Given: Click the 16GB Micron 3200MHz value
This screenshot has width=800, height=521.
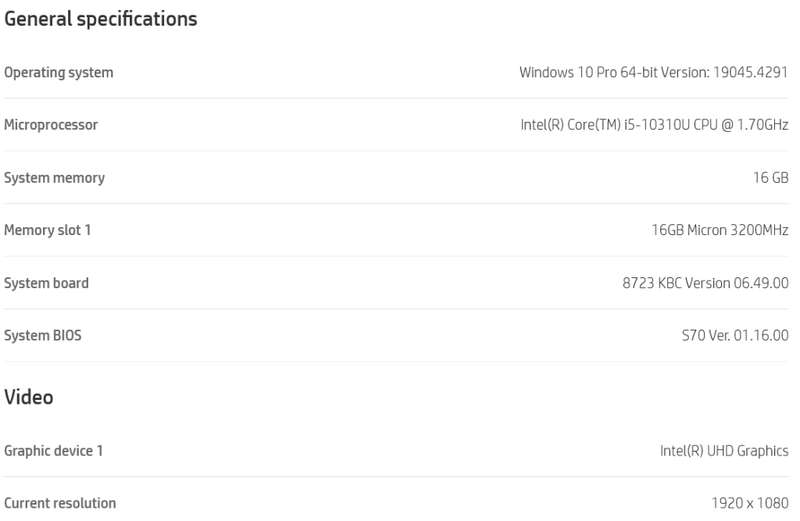Looking at the screenshot, I should 720,230.
